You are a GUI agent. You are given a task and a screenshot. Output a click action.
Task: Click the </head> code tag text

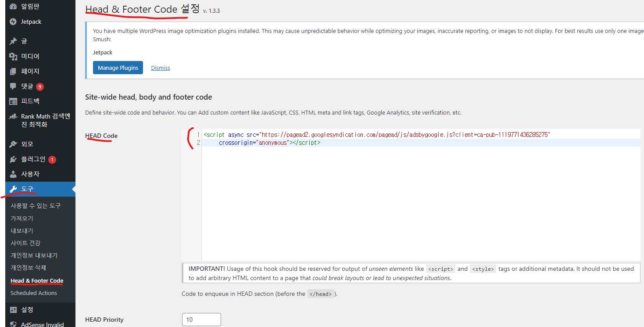320,294
